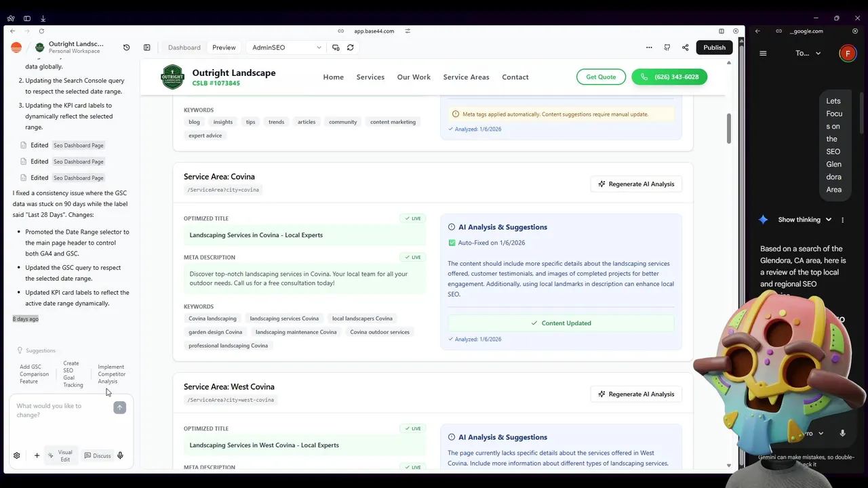Image resolution: width=868 pixels, height=488 pixels.
Task: Go back in the Gemini browser pane
Action: tap(757, 31)
